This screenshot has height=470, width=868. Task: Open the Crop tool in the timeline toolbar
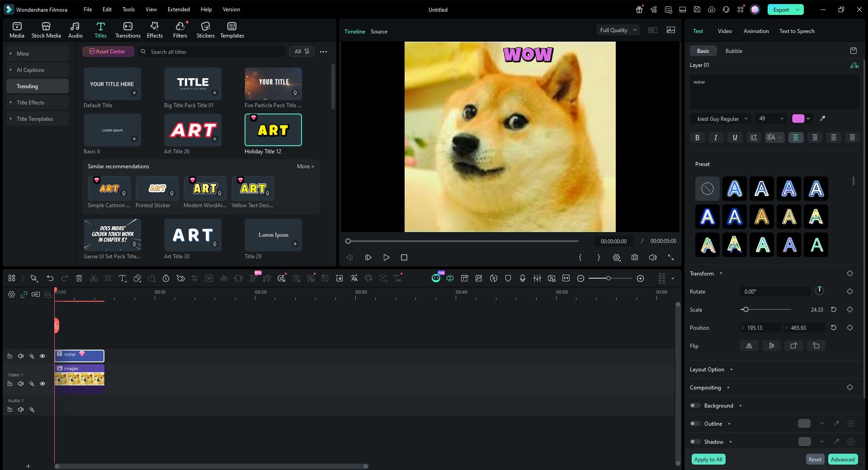click(x=108, y=278)
